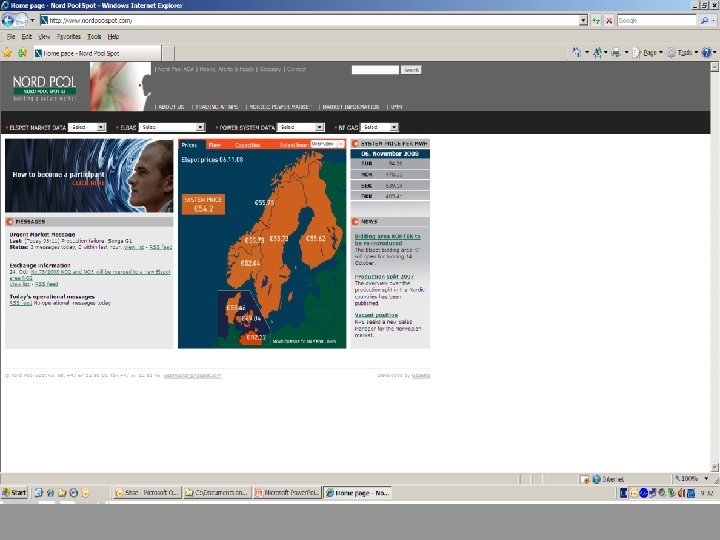Screen dimensions: 720x540
Task: Go back with the IE Back arrow
Action: 8,20
